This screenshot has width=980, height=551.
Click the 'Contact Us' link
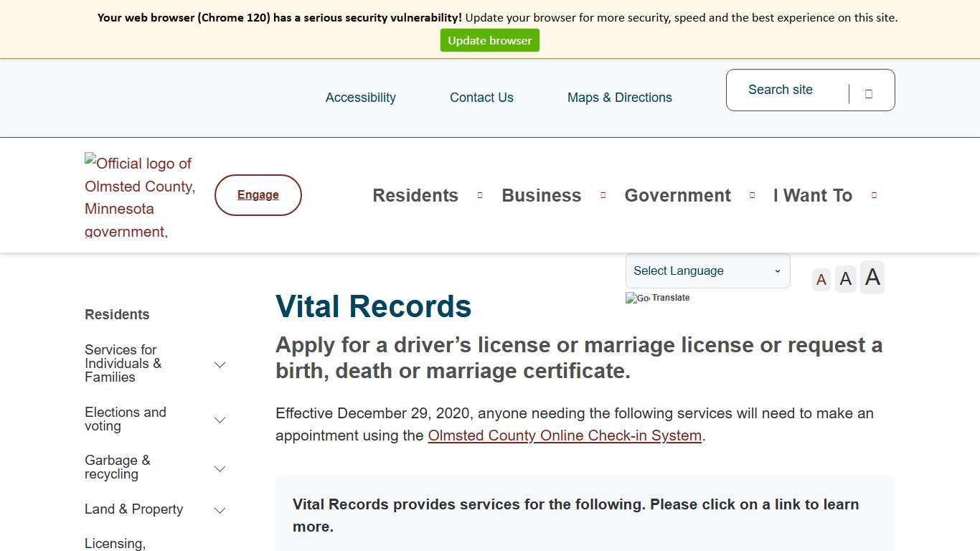point(481,98)
